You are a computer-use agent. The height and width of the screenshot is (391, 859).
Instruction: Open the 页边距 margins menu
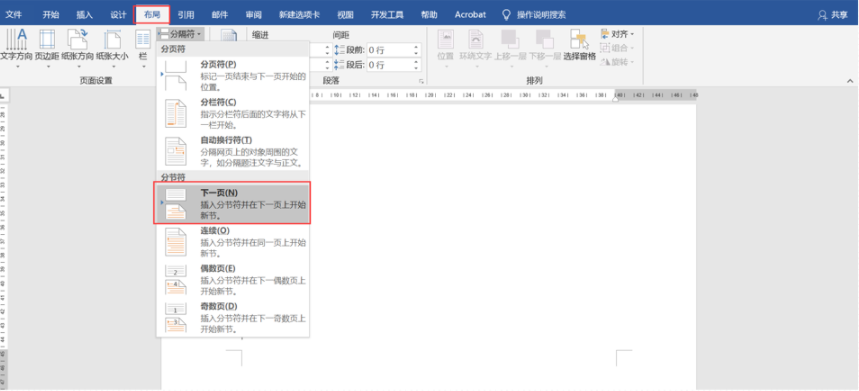[48, 48]
